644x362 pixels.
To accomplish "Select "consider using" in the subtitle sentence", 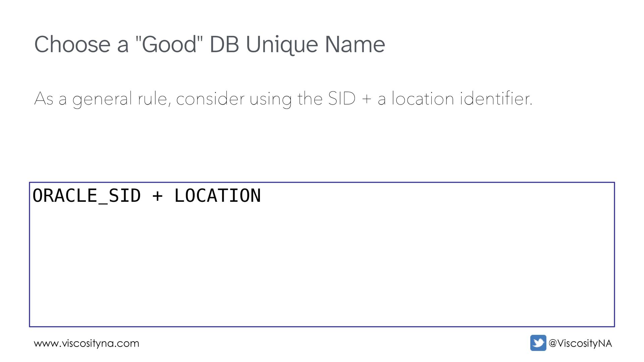I will 234,99.
